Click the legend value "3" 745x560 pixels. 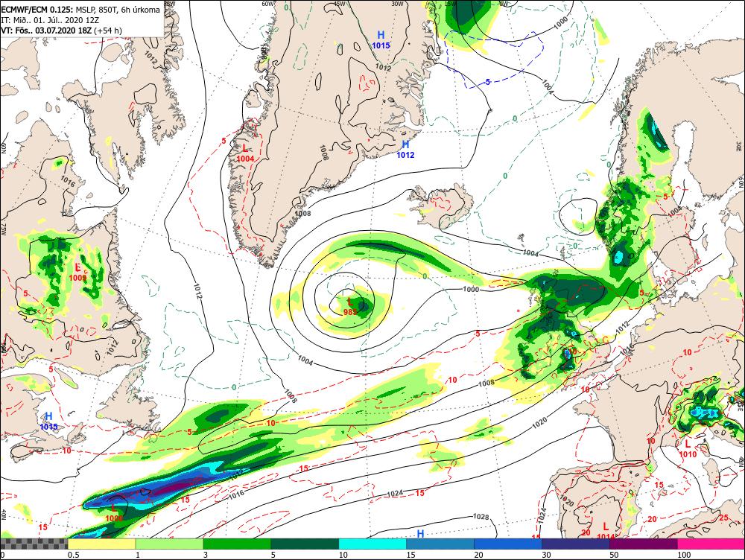pos(206,555)
